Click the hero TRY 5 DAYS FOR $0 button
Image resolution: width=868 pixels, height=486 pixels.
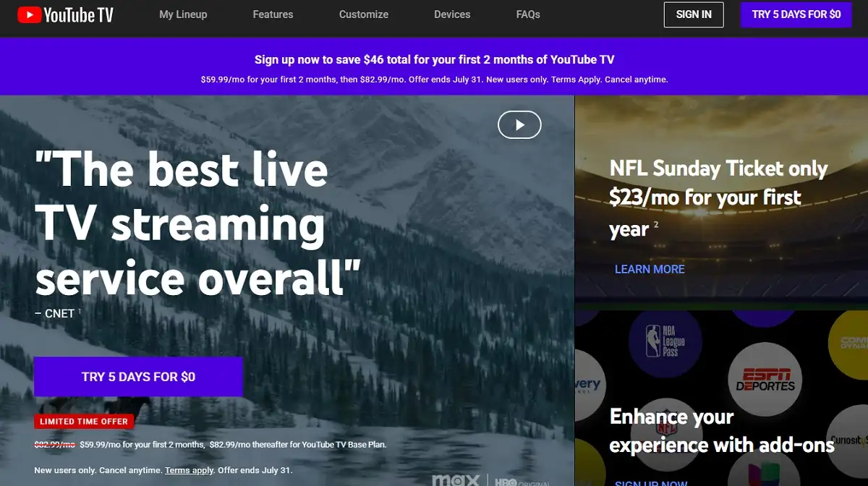click(x=138, y=377)
